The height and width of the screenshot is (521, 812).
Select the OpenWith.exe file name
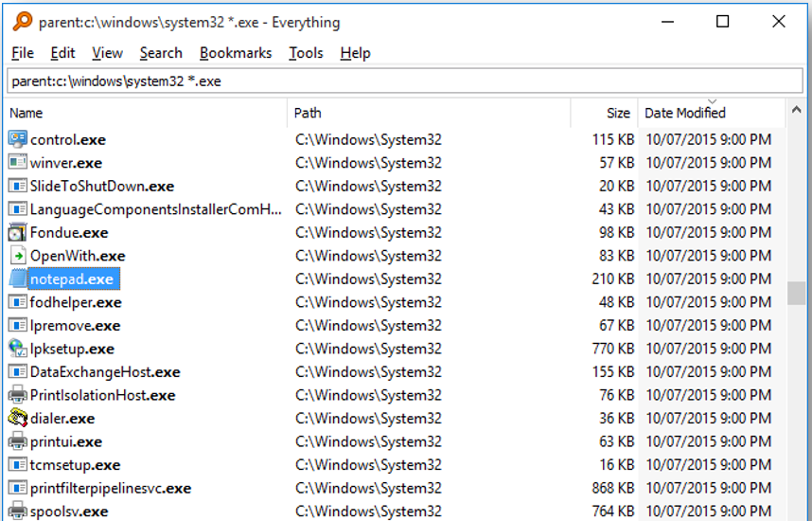(x=78, y=256)
